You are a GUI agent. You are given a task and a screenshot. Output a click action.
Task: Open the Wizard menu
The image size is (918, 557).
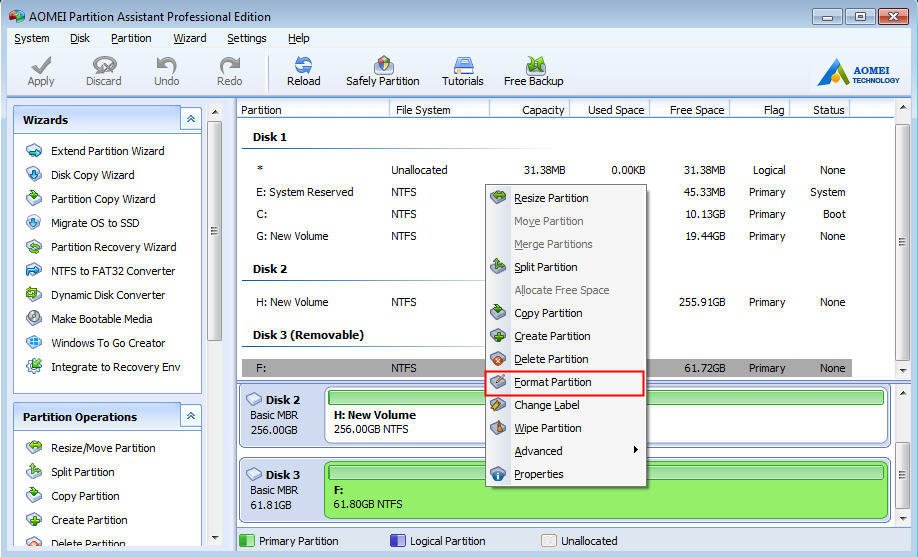point(190,38)
